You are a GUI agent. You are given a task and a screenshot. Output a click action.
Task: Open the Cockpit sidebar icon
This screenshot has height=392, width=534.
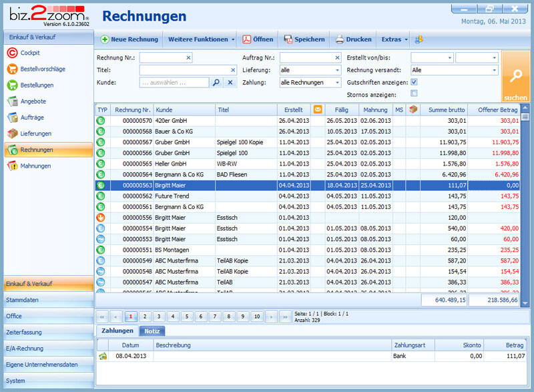[x=12, y=53]
